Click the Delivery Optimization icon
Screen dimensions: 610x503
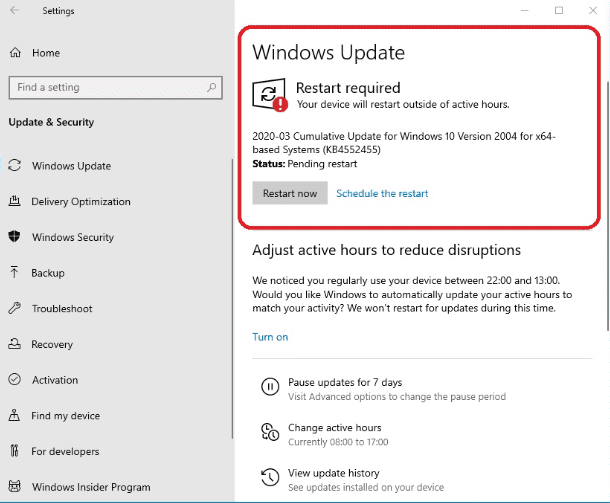pyautogui.click(x=14, y=201)
